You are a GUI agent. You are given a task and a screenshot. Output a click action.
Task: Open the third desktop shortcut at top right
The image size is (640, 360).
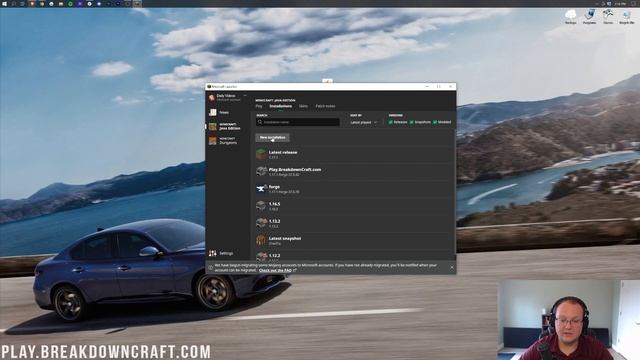608,17
